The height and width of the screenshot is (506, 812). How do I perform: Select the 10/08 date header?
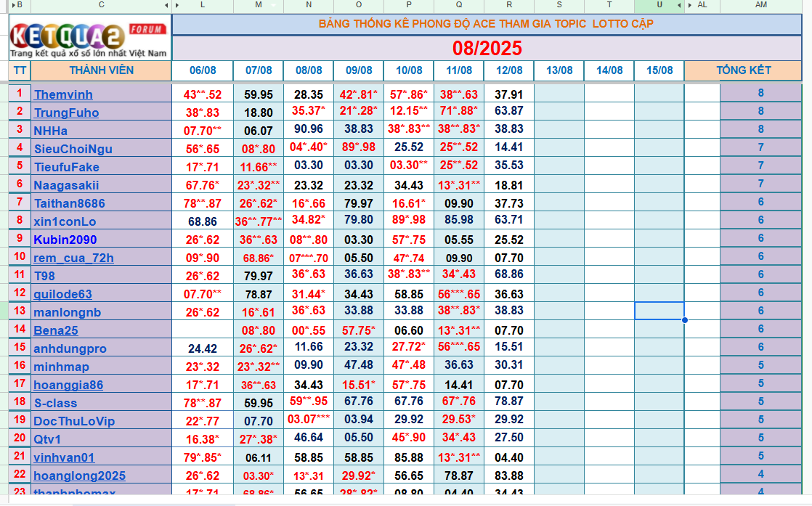(409, 70)
